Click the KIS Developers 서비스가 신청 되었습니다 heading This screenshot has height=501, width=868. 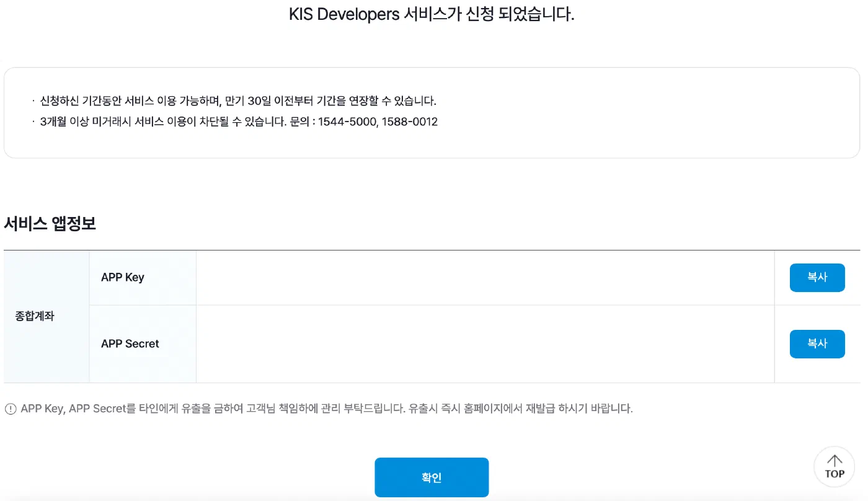pos(432,14)
